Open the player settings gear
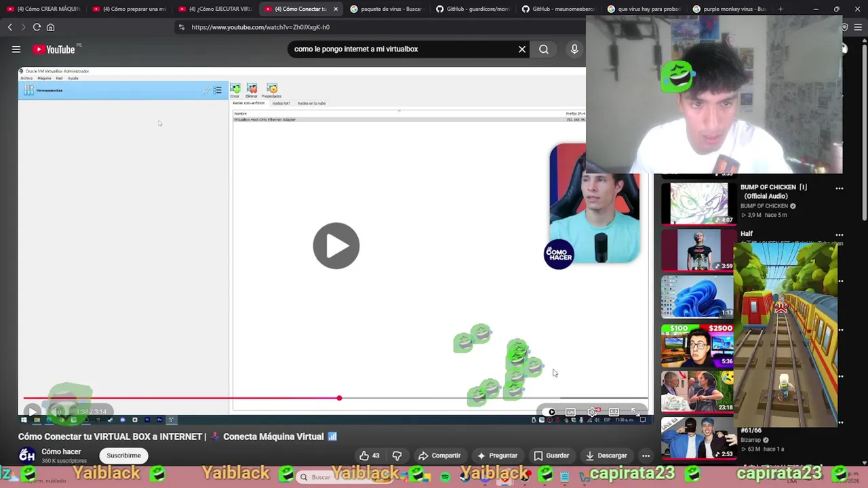 pos(592,412)
